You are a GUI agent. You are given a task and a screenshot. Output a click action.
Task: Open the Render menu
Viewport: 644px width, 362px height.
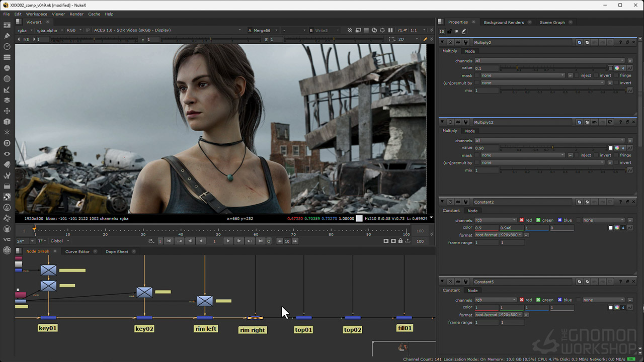(76, 14)
